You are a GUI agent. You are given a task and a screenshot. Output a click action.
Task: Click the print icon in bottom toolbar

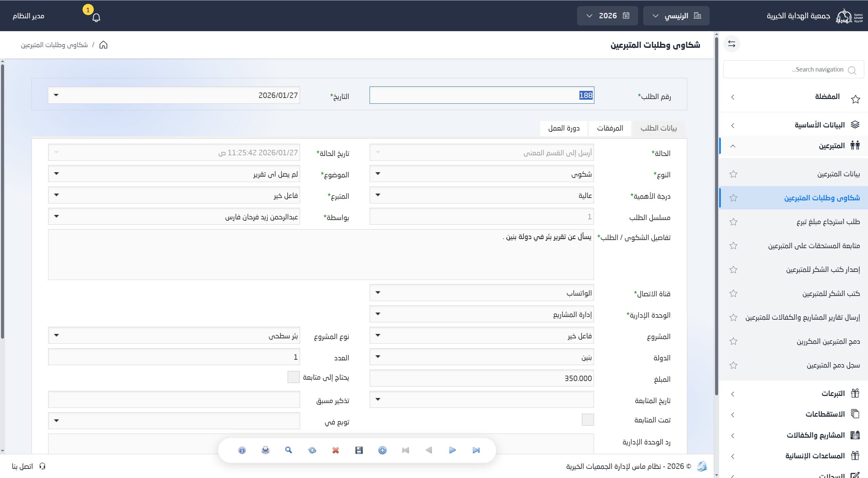pos(265,450)
